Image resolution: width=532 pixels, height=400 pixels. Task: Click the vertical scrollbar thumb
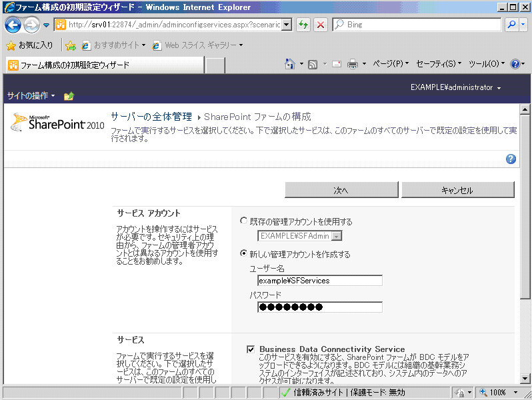tap(525, 207)
